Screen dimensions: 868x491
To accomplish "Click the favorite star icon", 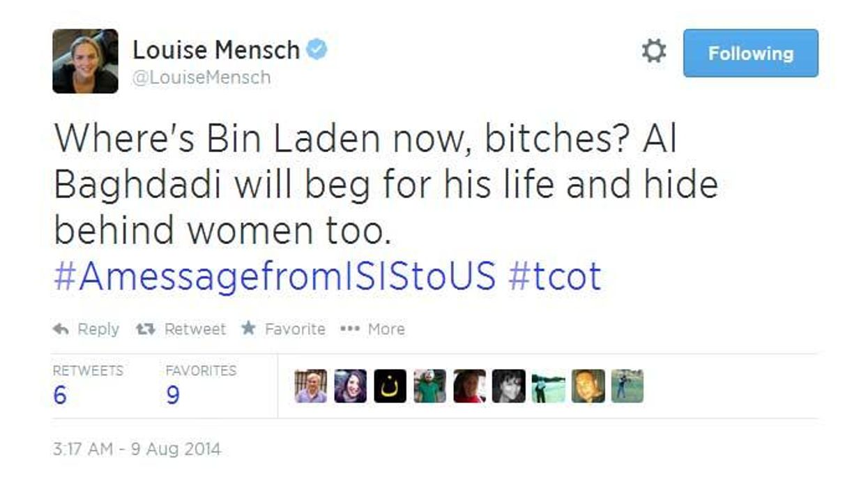I will click(248, 328).
